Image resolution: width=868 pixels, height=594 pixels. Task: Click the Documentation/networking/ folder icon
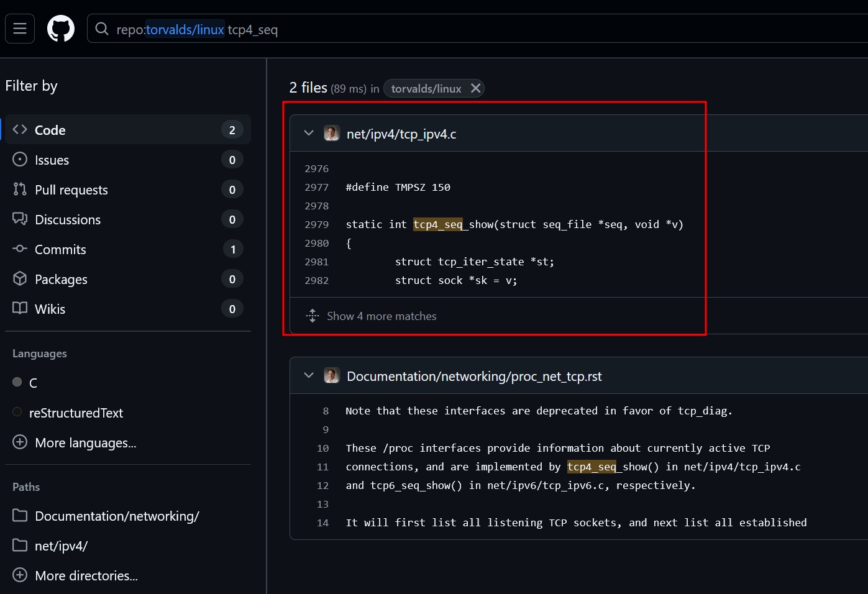pyautogui.click(x=20, y=515)
